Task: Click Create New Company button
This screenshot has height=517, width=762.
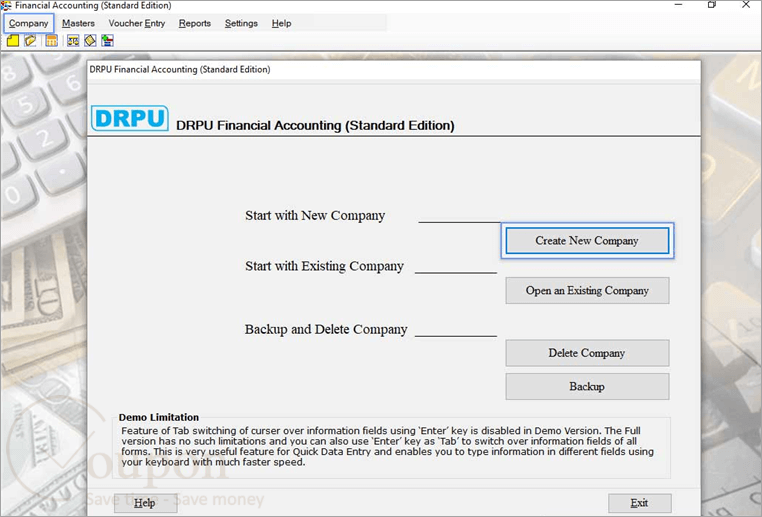Action: 587,241
